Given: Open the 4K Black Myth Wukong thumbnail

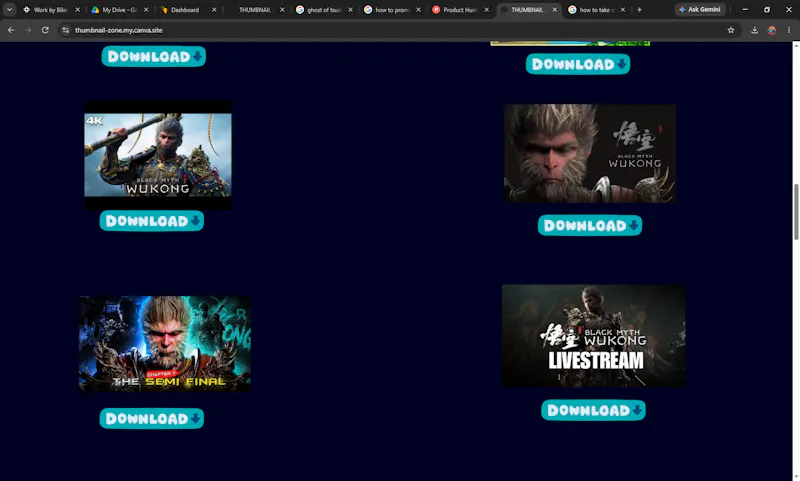Looking at the screenshot, I should (x=158, y=155).
